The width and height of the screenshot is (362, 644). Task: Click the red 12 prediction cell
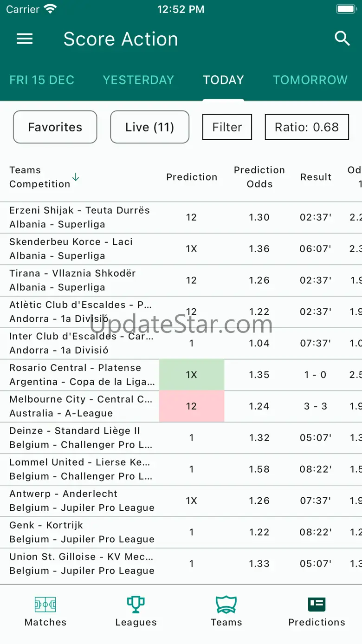pyautogui.click(x=192, y=406)
